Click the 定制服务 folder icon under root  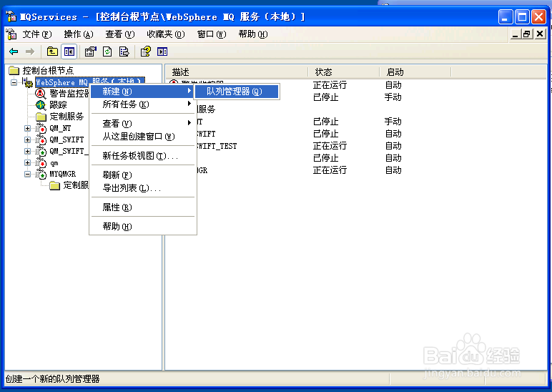(x=41, y=117)
